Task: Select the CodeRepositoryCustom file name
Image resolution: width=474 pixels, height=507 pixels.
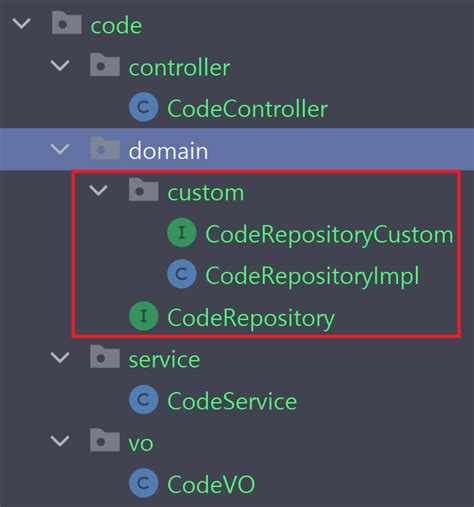Action: click(x=329, y=235)
